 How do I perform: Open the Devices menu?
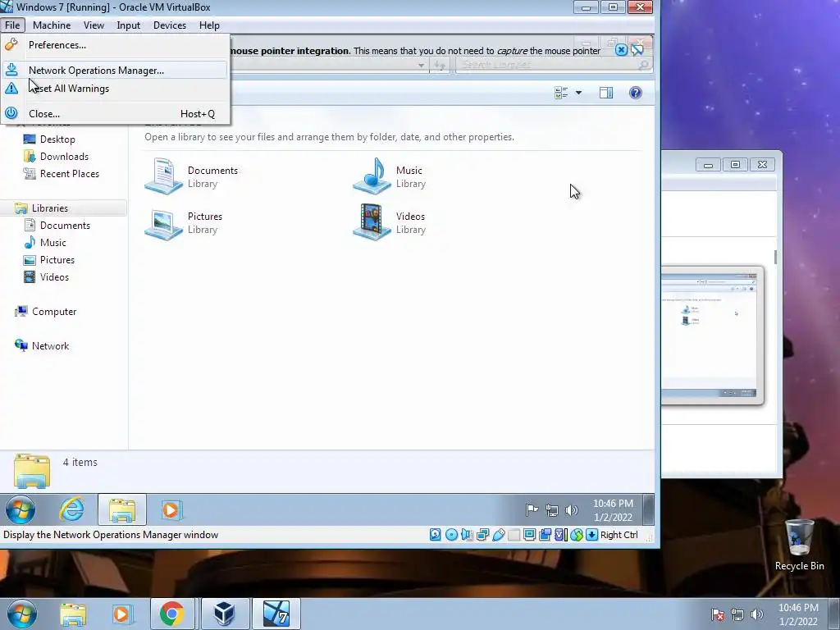(170, 25)
